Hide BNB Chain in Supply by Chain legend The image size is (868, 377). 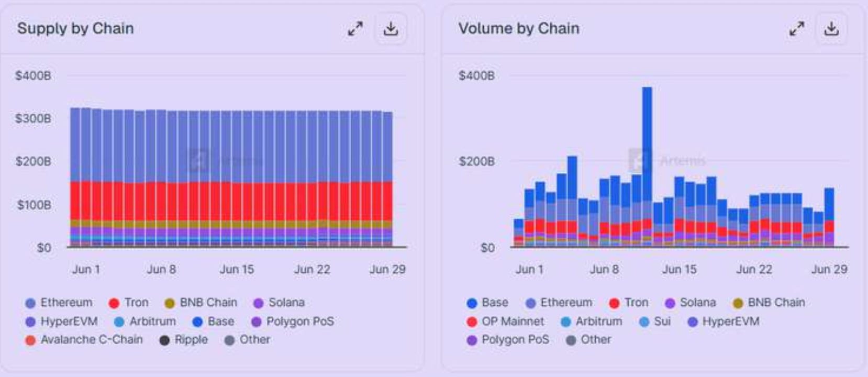[201, 303]
